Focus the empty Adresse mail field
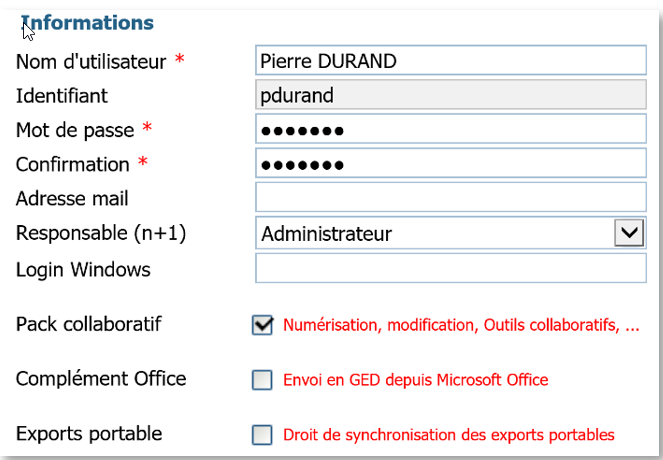The height and width of the screenshot is (460, 663). [450, 198]
